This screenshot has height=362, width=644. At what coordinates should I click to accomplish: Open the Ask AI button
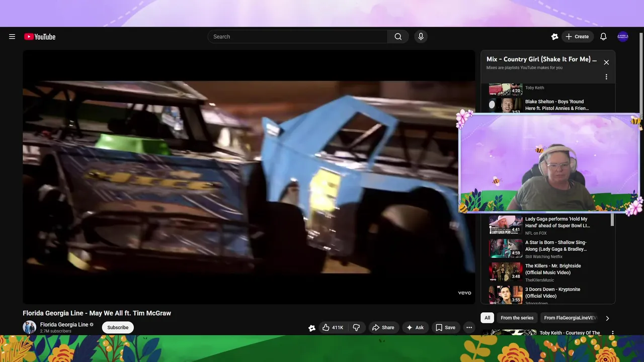point(415,327)
